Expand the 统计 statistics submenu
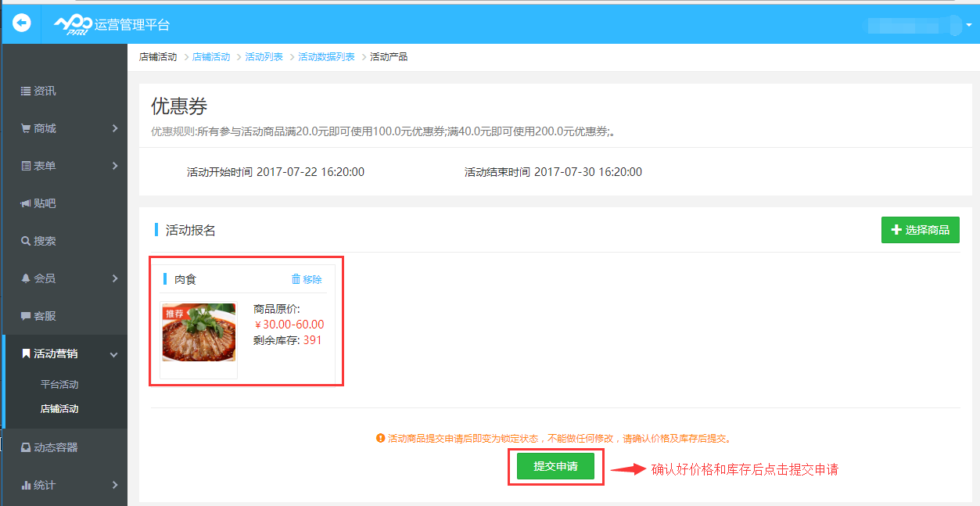 pos(117,485)
